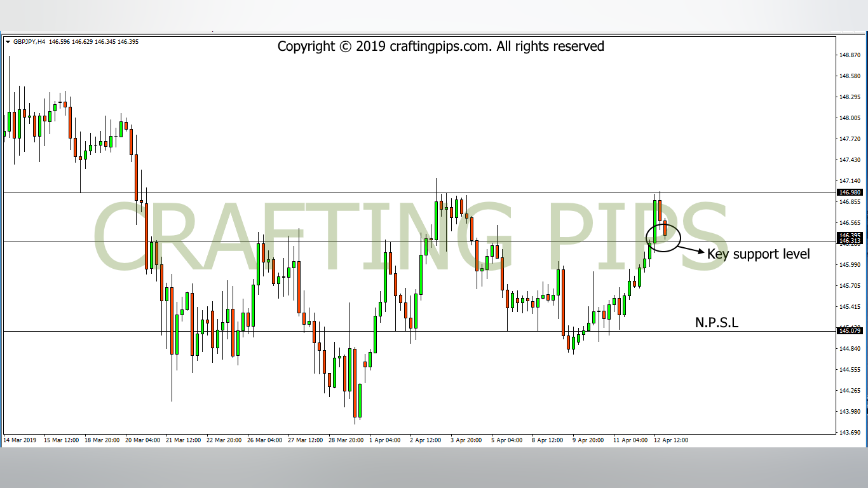Click the 26 Mar 04:00 time label
Screen dimensions: 868x488
click(264, 440)
